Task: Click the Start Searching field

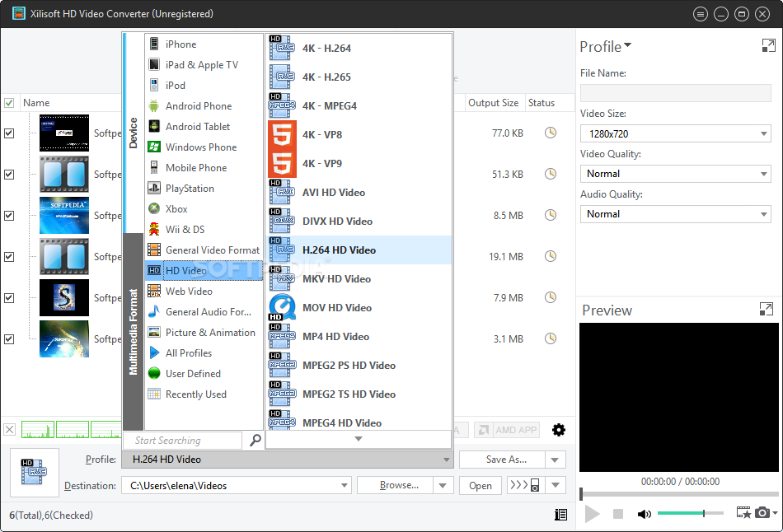Action: point(183,440)
